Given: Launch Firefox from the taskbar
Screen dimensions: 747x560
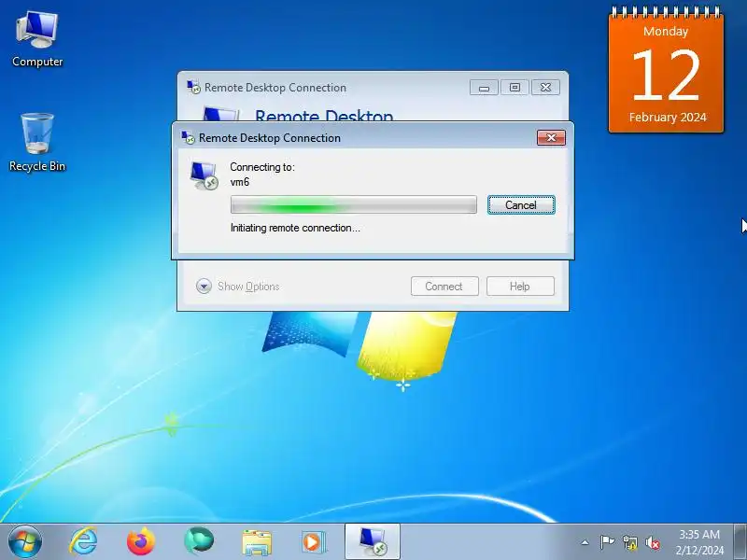Looking at the screenshot, I should click(x=141, y=541).
